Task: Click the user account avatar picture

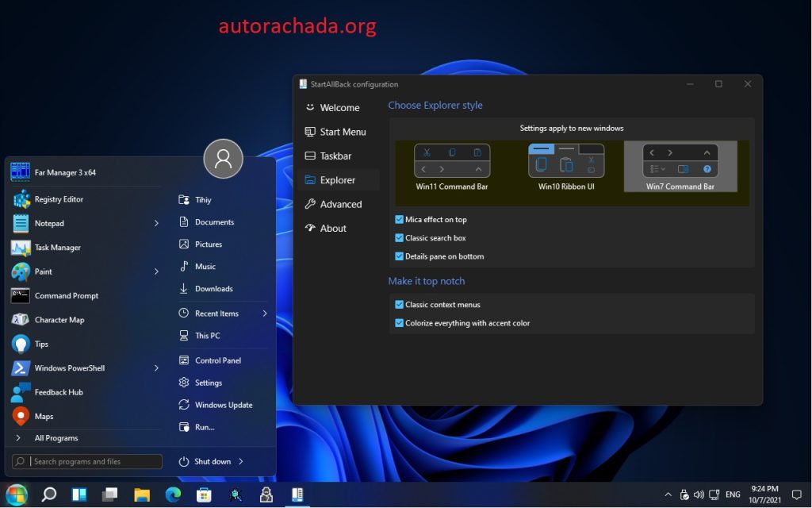Action: tap(223, 159)
